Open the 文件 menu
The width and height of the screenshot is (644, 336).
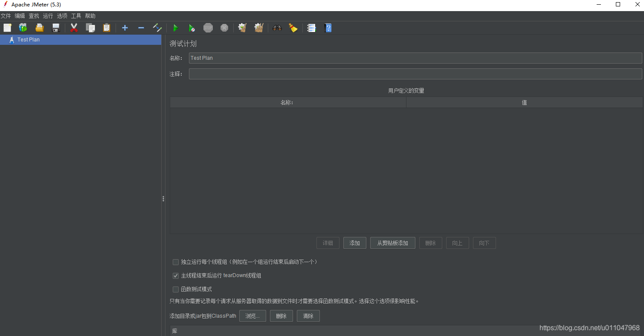pos(6,16)
